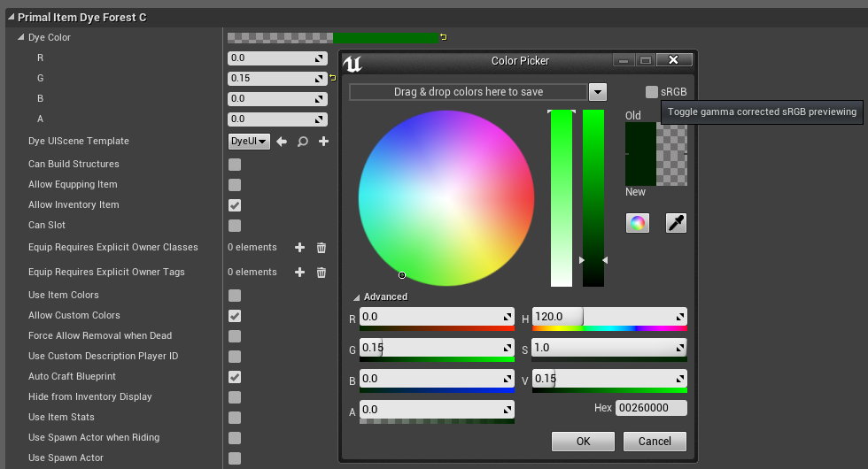Add element to Equip Requires Explicit Owner Tags
Image resolution: width=868 pixels, height=469 pixels.
click(x=299, y=273)
